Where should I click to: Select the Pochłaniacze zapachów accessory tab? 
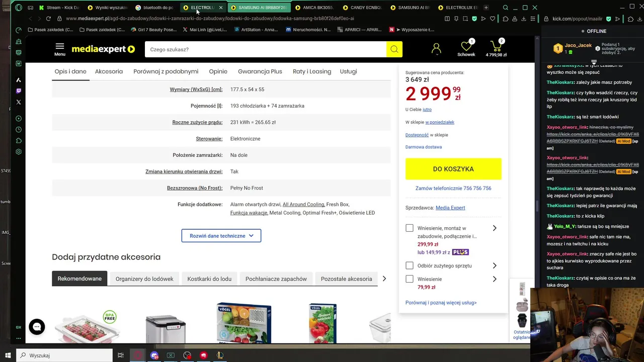click(x=276, y=279)
